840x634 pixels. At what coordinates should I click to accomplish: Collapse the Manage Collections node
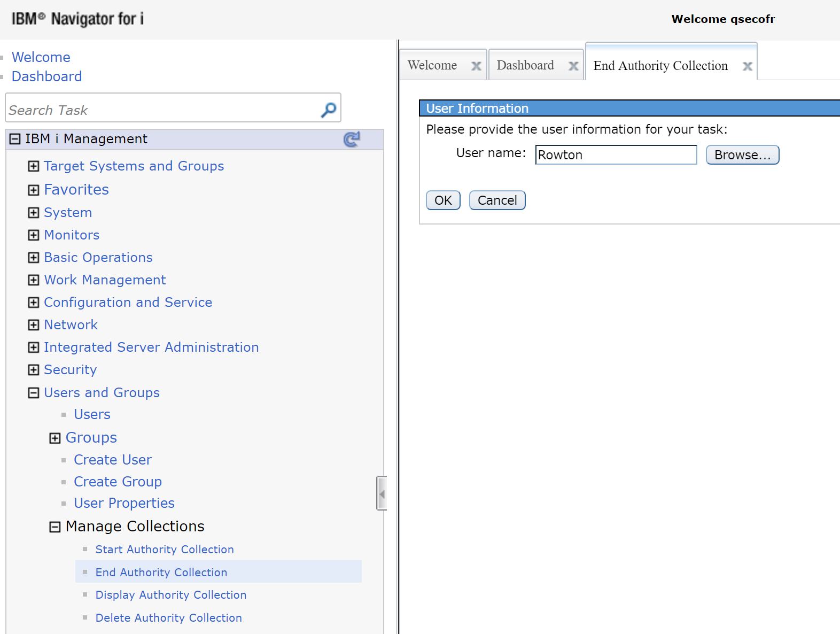(55, 527)
